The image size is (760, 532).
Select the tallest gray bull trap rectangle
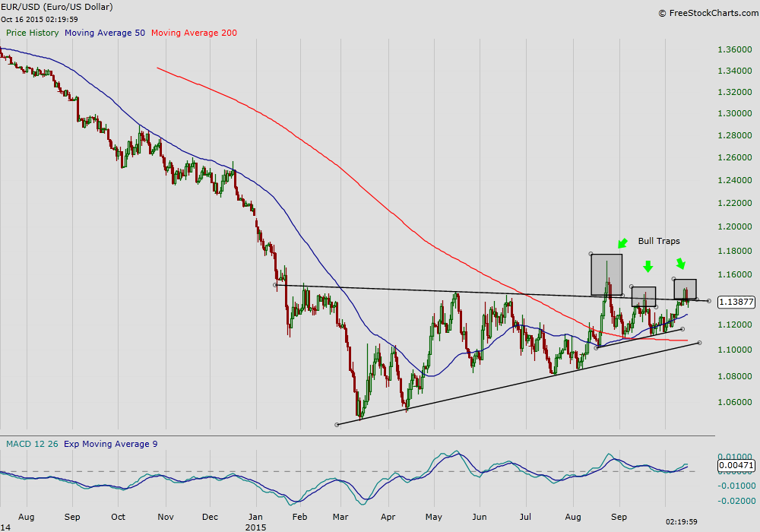[606, 274]
